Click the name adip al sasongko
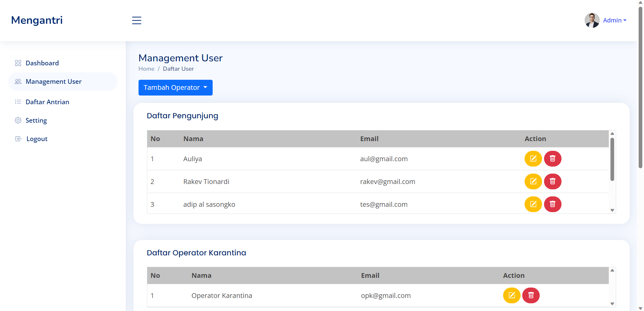644x311 pixels. click(x=209, y=204)
